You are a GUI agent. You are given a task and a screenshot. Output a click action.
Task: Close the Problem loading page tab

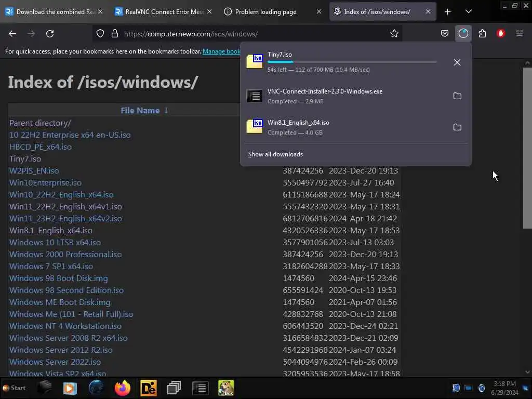click(x=319, y=12)
